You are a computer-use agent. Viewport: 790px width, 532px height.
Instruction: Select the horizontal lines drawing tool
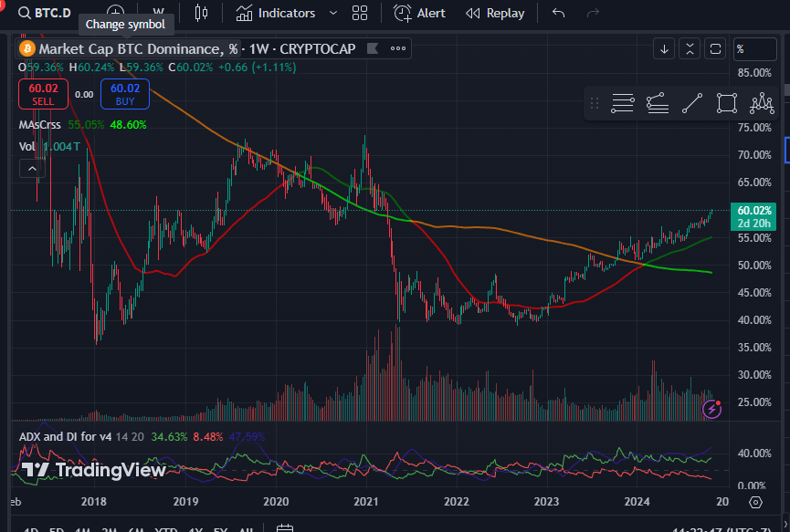[x=623, y=103]
